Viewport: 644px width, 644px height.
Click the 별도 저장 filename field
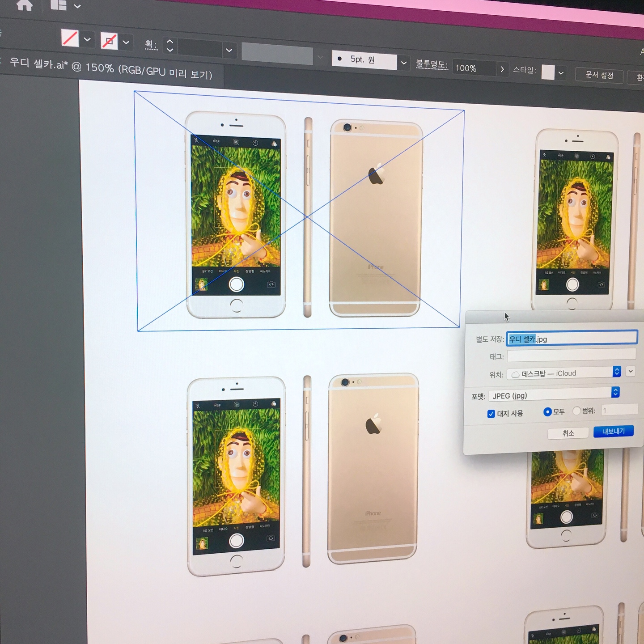pyautogui.click(x=572, y=339)
